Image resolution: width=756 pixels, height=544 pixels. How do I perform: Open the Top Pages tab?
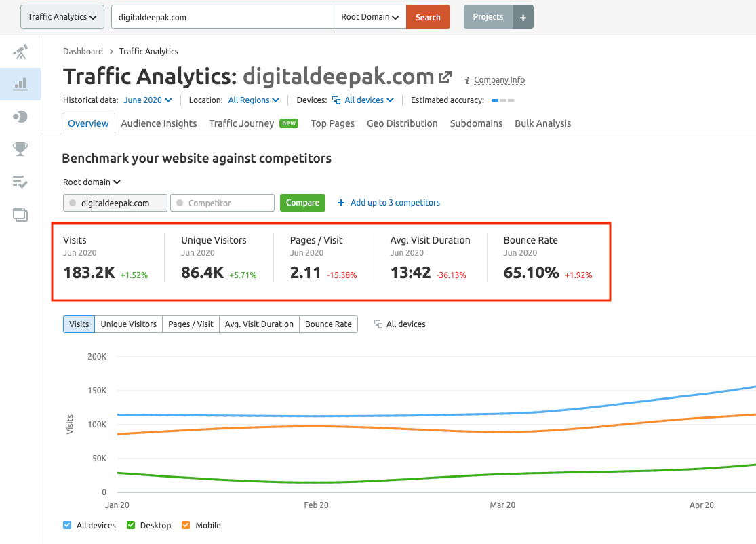tap(332, 123)
